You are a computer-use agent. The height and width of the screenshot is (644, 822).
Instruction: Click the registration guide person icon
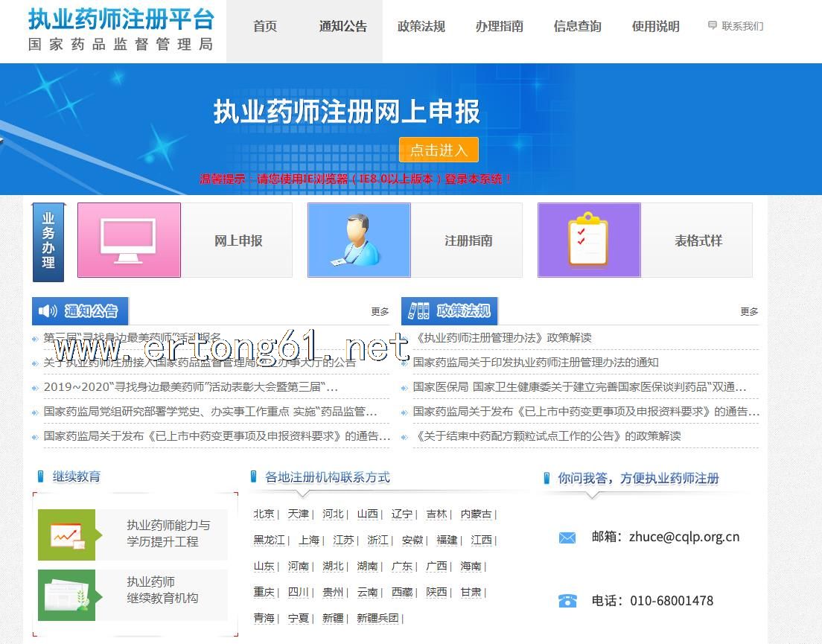[359, 240]
